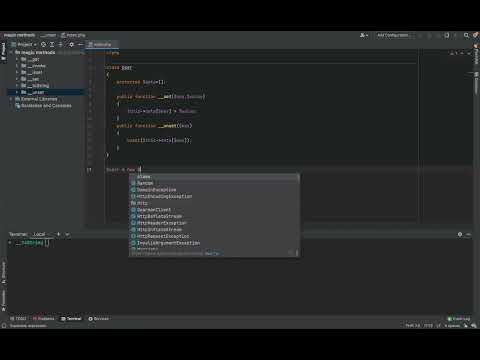Image resolution: width=480 pixels, height=360 pixels.
Task: Choose HttpRequestException from autocomplete list
Action: coord(214,236)
